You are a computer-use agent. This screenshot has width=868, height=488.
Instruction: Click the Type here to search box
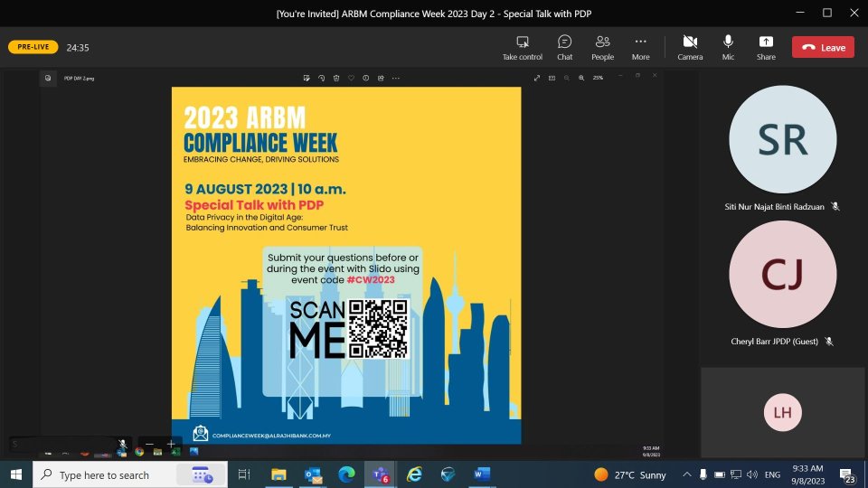pyautogui.click(x=130, y=474)
